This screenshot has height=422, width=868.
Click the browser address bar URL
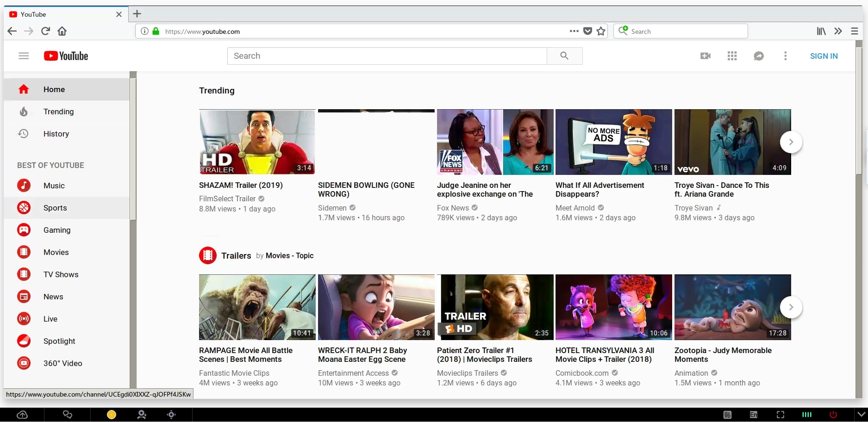tap(202, 31)
